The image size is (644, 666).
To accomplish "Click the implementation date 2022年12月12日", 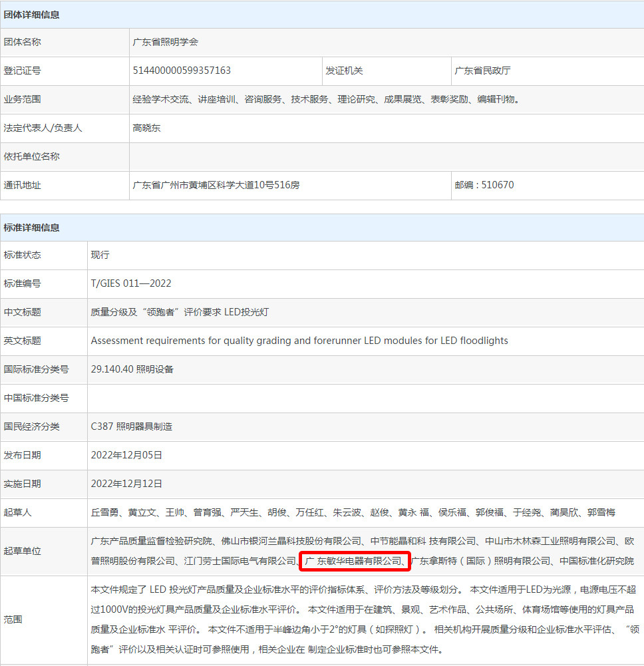I will click(x=126, y=484).
